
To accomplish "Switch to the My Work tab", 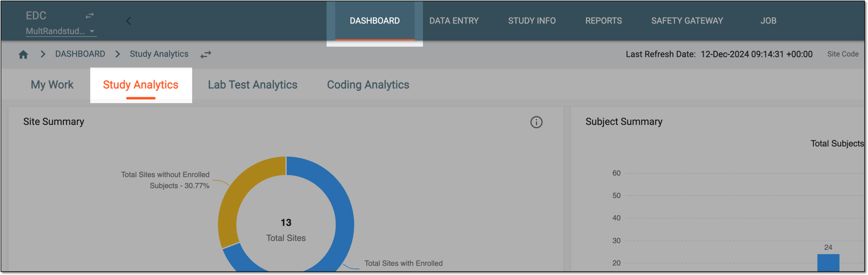I will [x=52, y=85].
